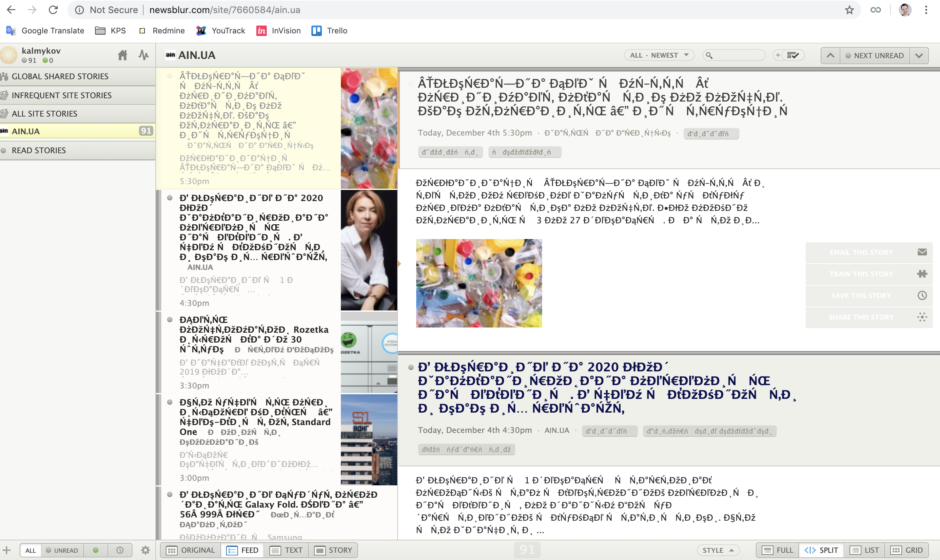Click the puzzle piece train icon
The width and height of the screenshot is (940, 560).
coord(922,274)
